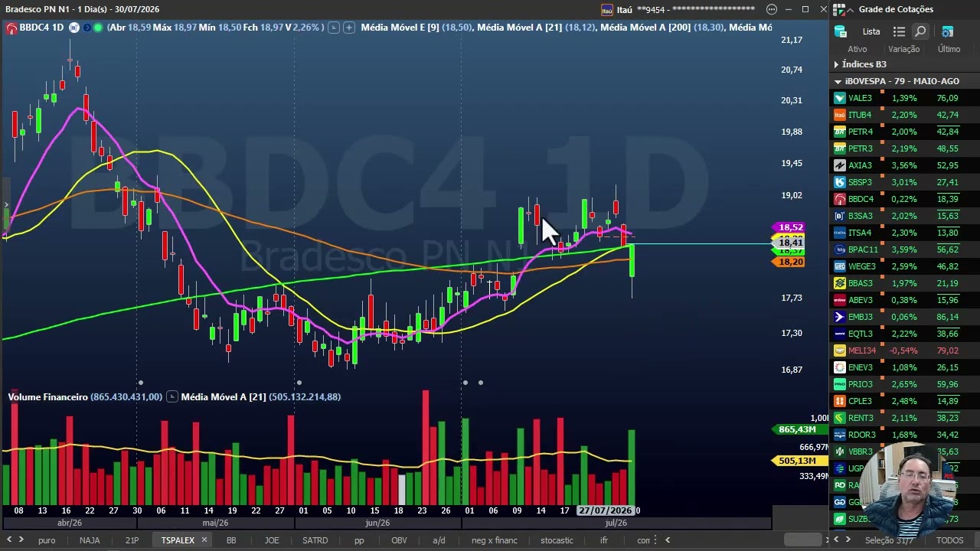Click the Itaú broker logo icon

pyautogui.click(x=607, y=9)
